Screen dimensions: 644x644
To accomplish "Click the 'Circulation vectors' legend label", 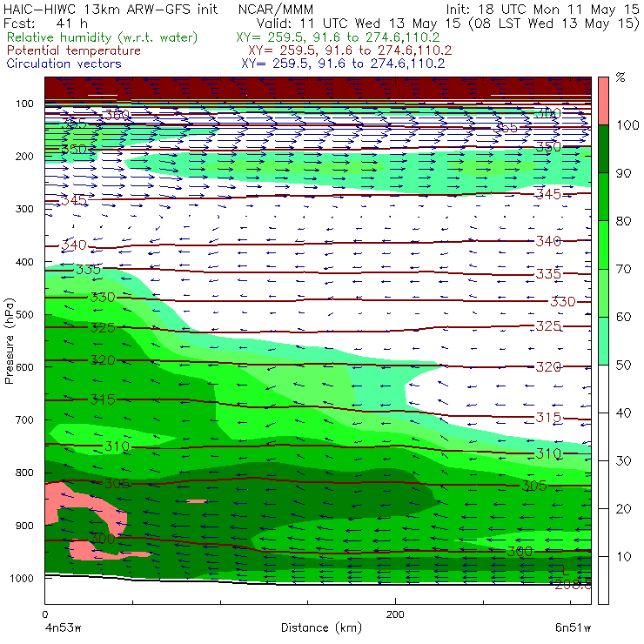I will (64, 64).
